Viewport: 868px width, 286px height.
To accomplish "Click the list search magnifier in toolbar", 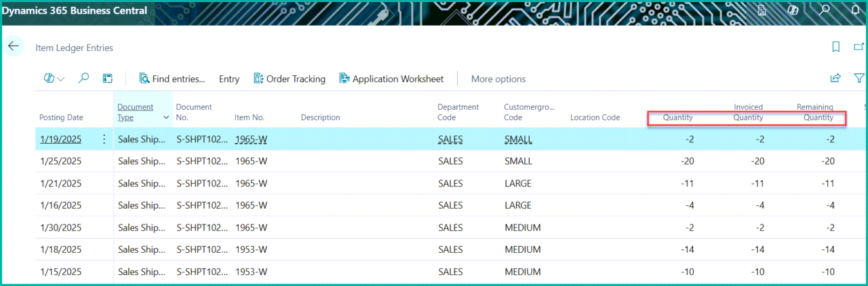I will tap(83, 79).
